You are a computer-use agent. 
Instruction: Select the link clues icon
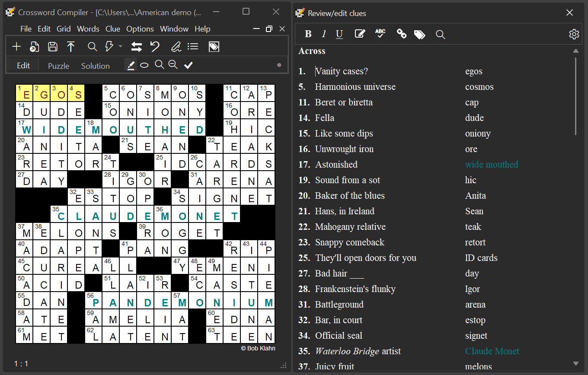pos(401,34)
